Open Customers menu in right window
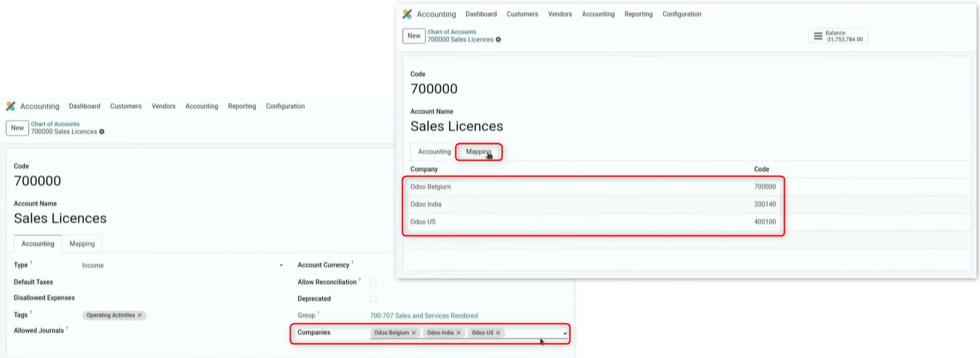The height and width of the screenshot is (358, 980). coord(523,14)
